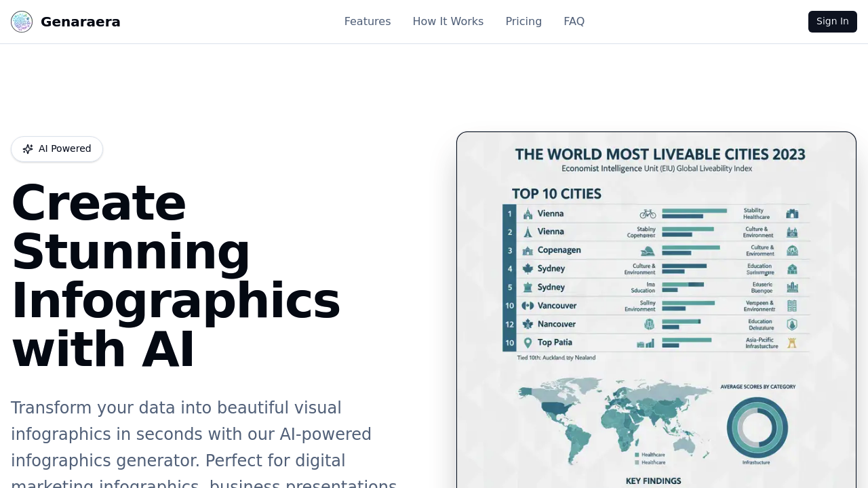Open the Features navigation link
Image resolution: width=868 pixels, height=488 pixels.
367,22
